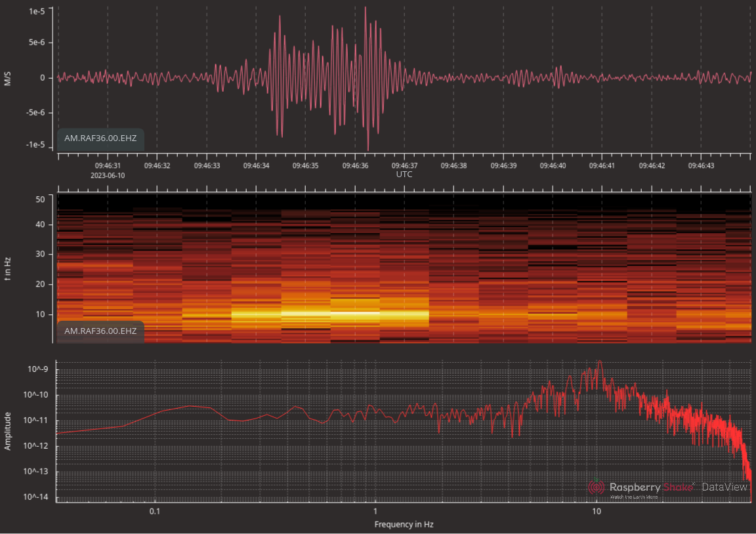This screenshot has height=534, width=756.
Task: Click the AM.RAF36.00.EHZ label on the waveform plot
Action: click(100, 138)
